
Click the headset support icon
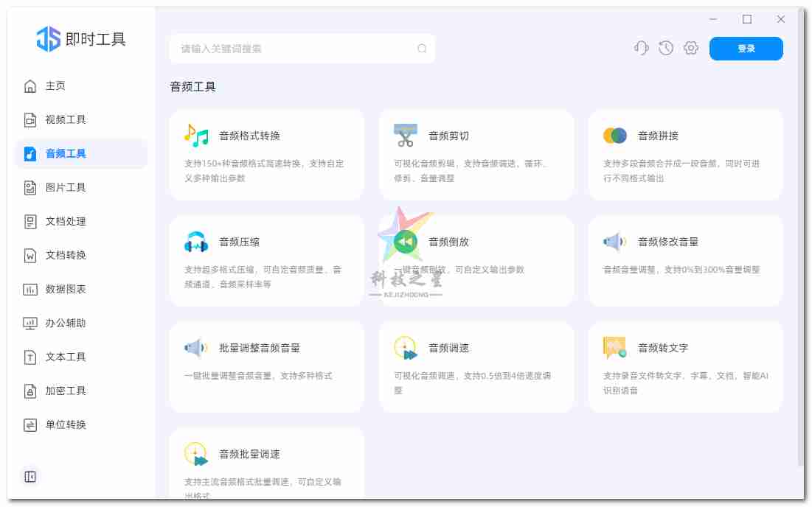pos(641,47)
